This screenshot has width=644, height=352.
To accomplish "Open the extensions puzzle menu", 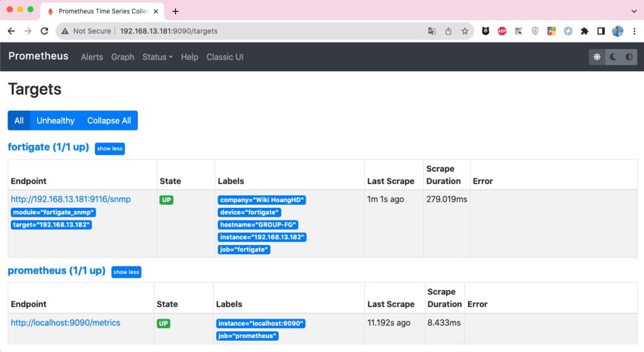I will (584, 31).
